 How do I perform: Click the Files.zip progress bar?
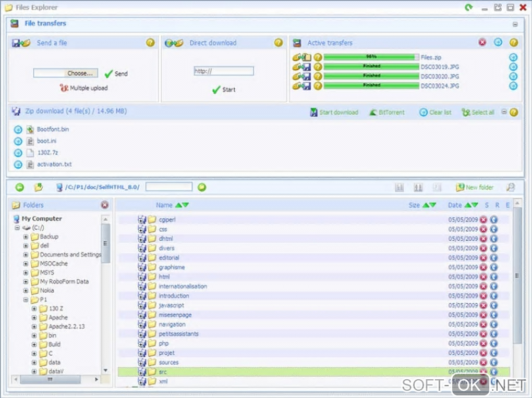point(371,57)
